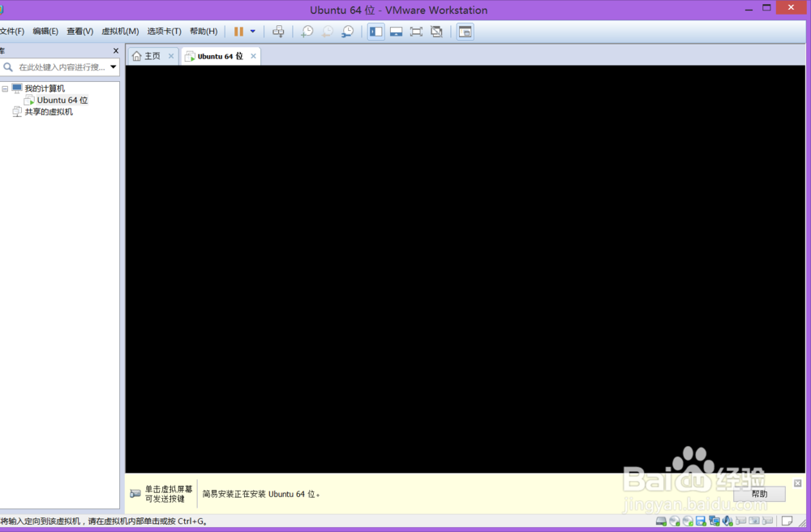
Task: Select 我的计算机 in the library tree
Action: (45, 88)
